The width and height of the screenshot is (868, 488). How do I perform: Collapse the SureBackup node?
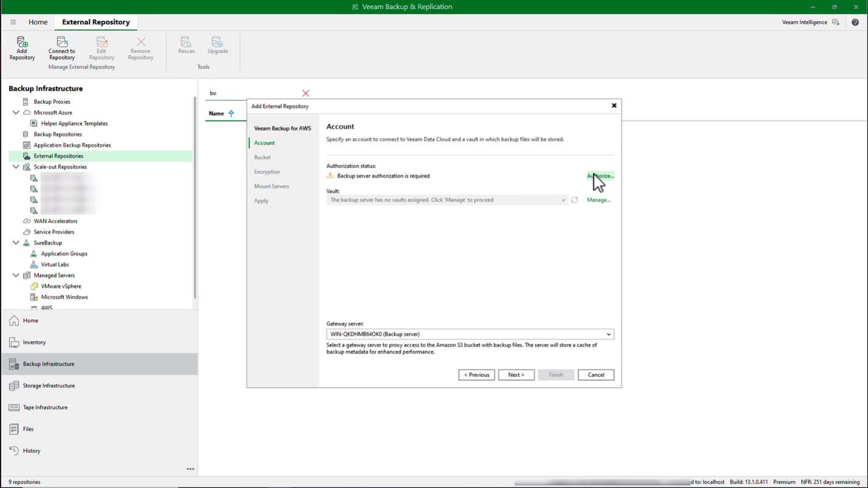pyautogui.click(x=16, y=243)
